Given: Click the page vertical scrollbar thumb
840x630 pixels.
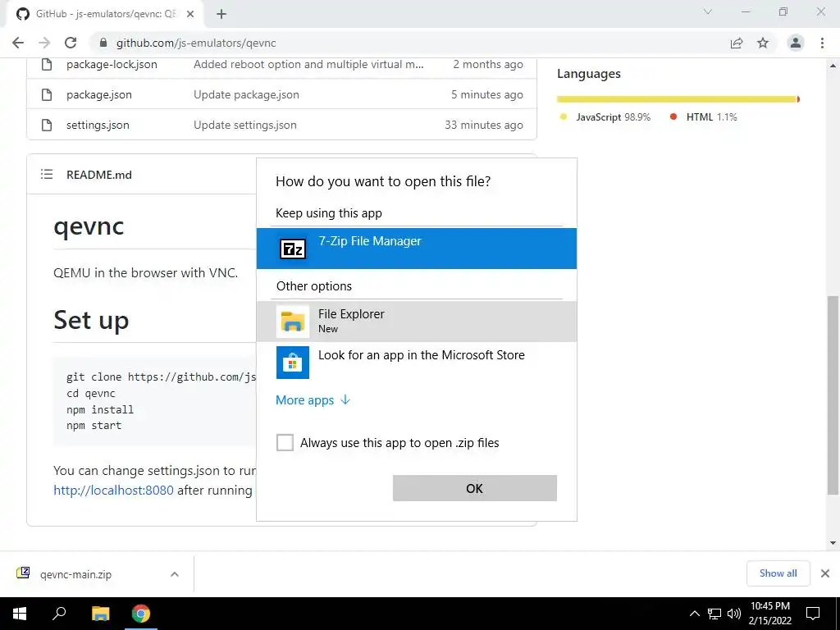Looking at the screenshot, I should pos(833,395).
